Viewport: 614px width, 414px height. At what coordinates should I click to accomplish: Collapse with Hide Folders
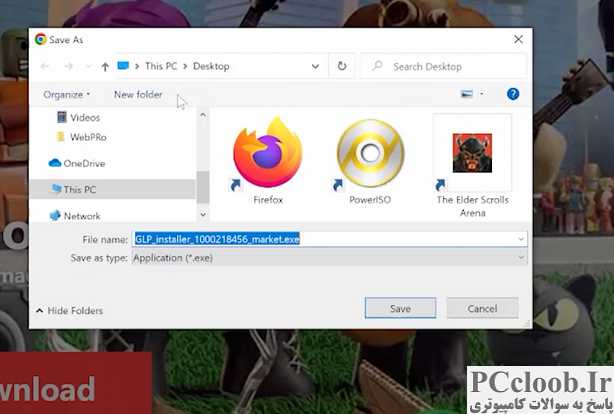(x=69, y=311)
